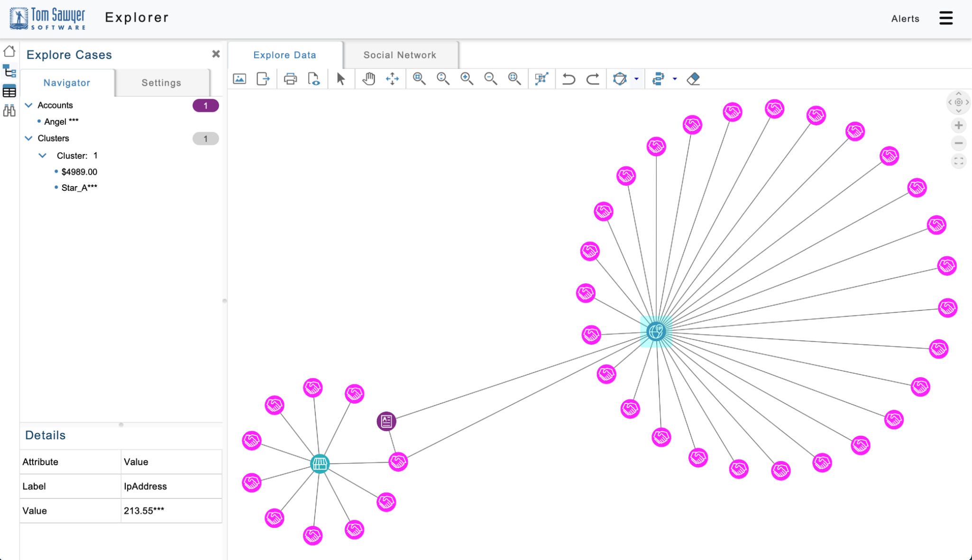
Task: Select the pan hand tool
Action: tap(368, 79)
